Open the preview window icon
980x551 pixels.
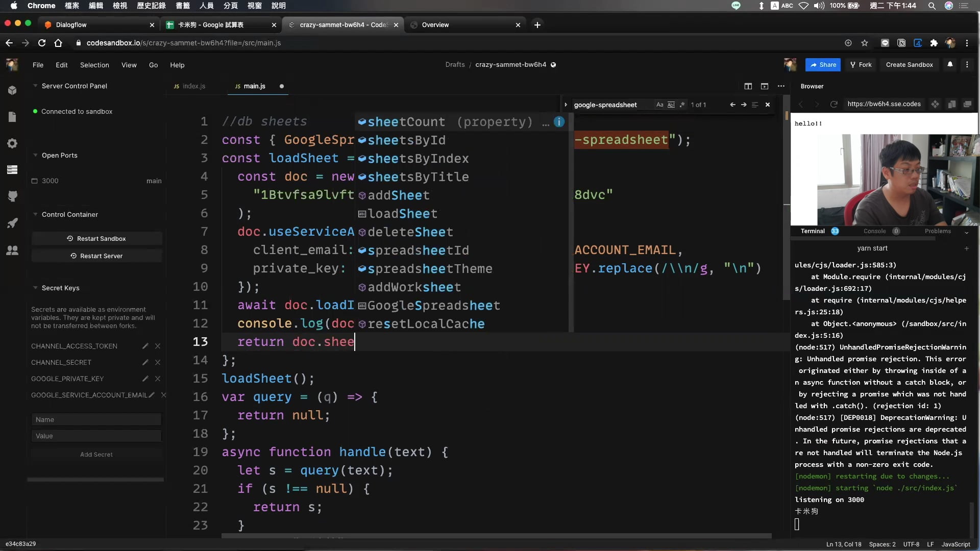764,86
